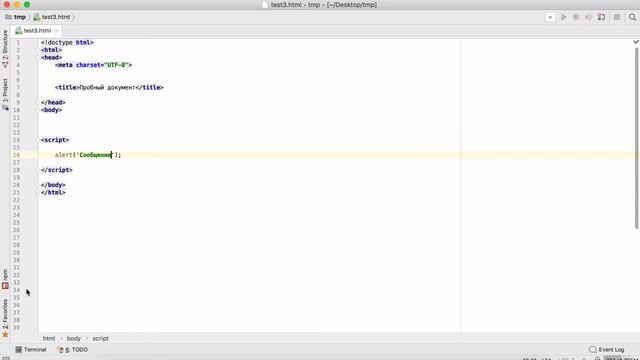Close the test3.html tab

[56, 31]
